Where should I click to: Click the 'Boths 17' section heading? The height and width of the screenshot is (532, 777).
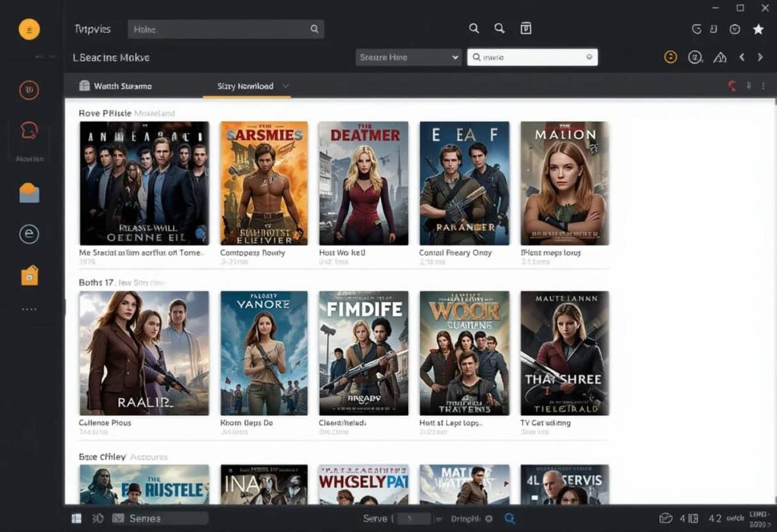pyautogui.click(x=96, y=282)
